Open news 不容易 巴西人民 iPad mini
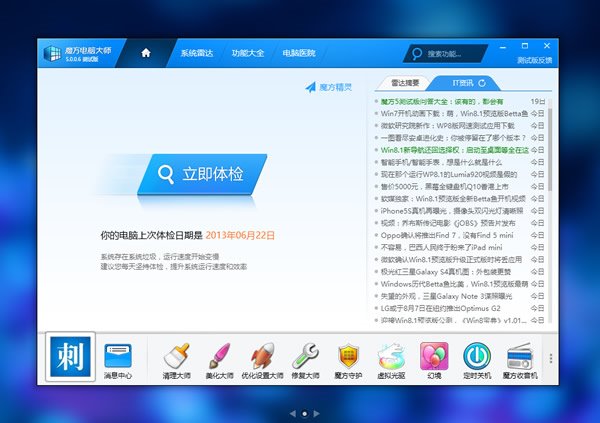This screenshot has width=600, height=423. (441, 247)
